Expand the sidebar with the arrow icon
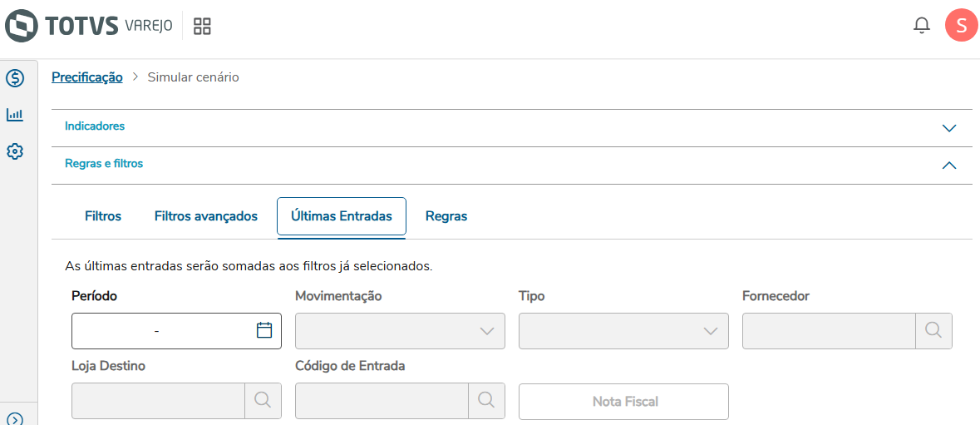 (x=14, y=419)
